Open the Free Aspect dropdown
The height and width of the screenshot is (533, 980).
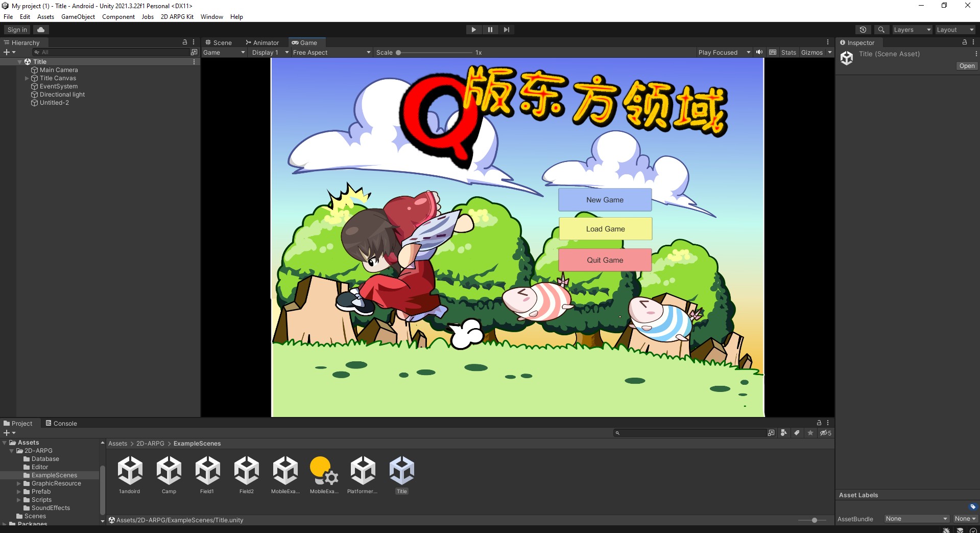point(331,52)
